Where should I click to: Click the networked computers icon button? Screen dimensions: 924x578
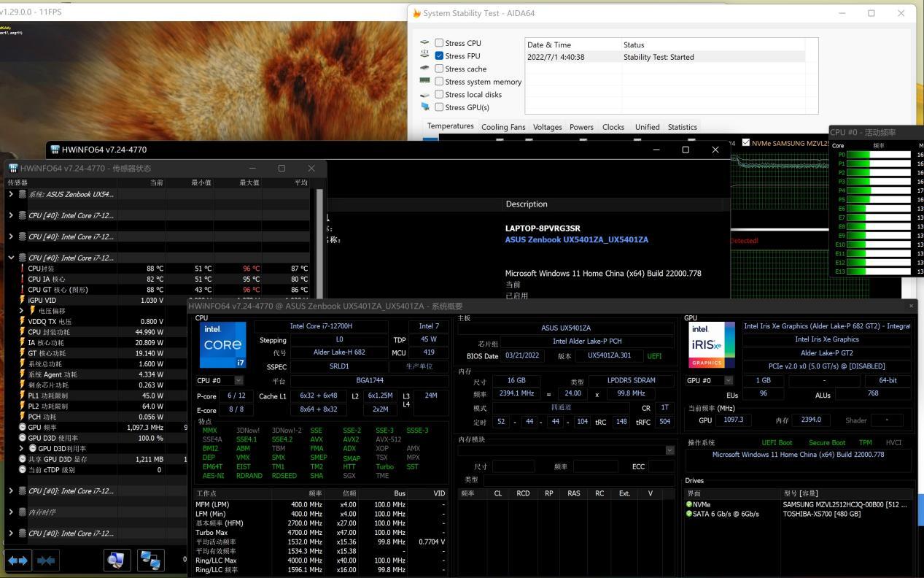(x=150, y=560)
